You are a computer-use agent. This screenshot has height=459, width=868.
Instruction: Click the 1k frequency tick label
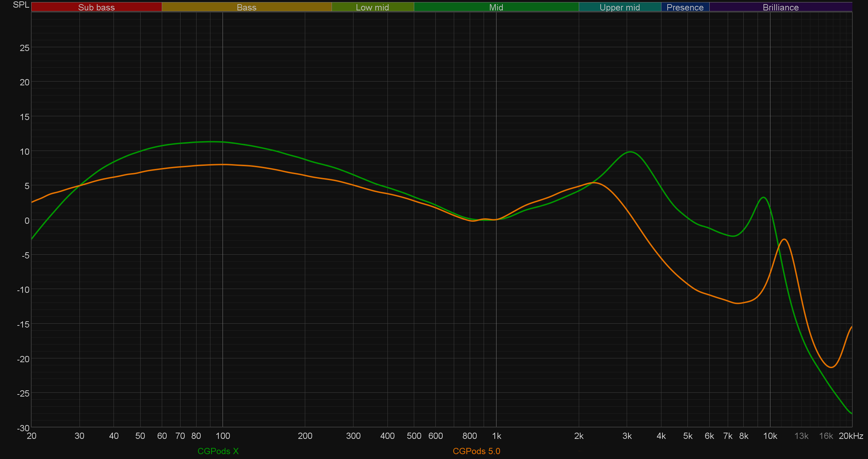(496, 436)
